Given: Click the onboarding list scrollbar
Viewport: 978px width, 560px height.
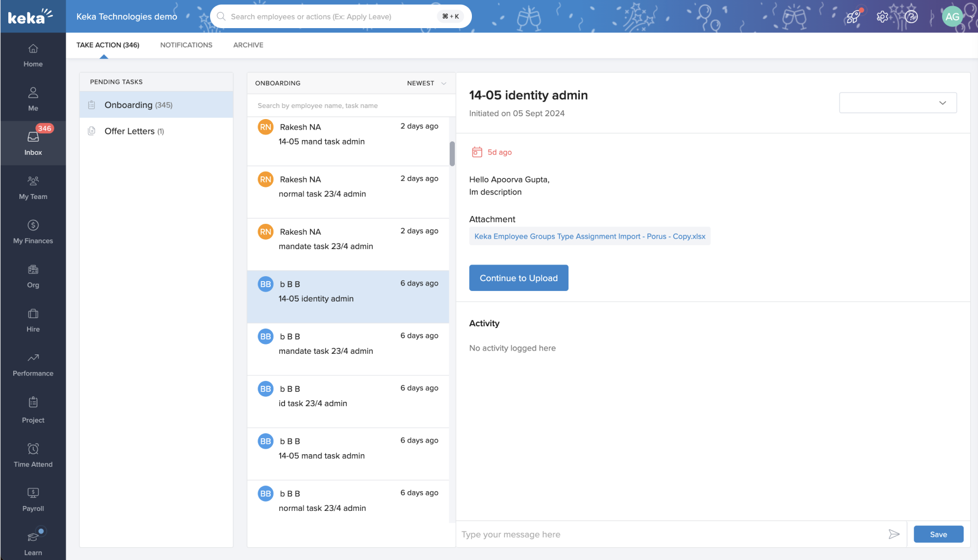Looking at the screenshot, I should [452, 154].
